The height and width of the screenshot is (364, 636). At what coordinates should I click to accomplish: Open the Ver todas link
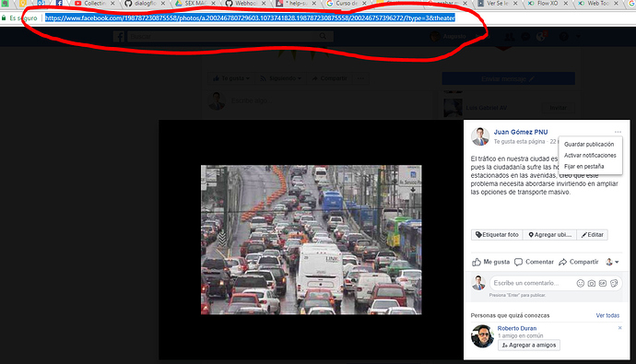coord(607,315)
